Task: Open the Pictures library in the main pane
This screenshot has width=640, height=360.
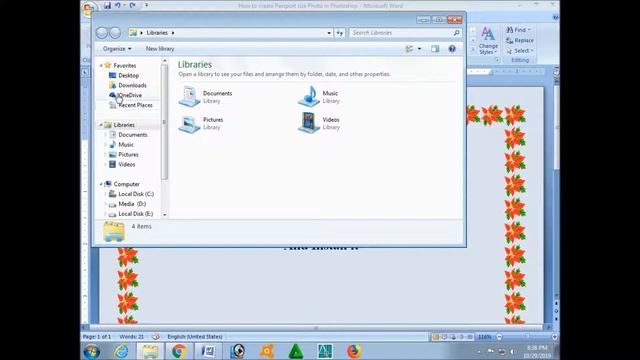Action: click(201, 123)
